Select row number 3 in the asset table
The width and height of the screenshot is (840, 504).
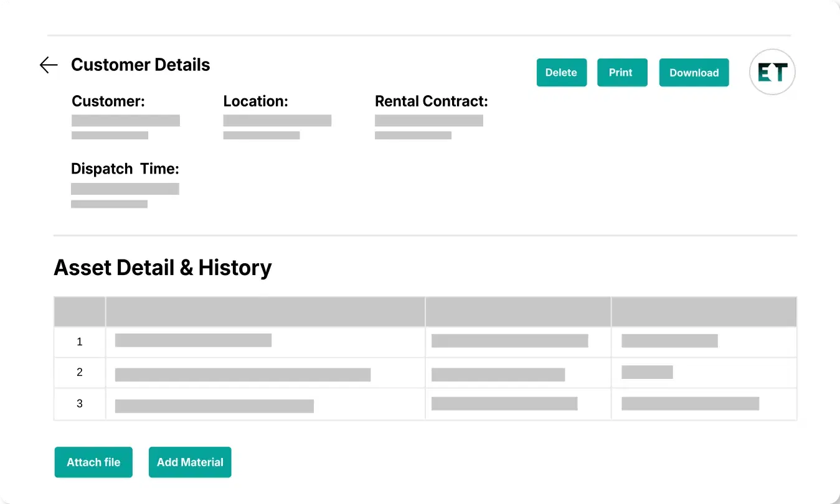point(79,404)
